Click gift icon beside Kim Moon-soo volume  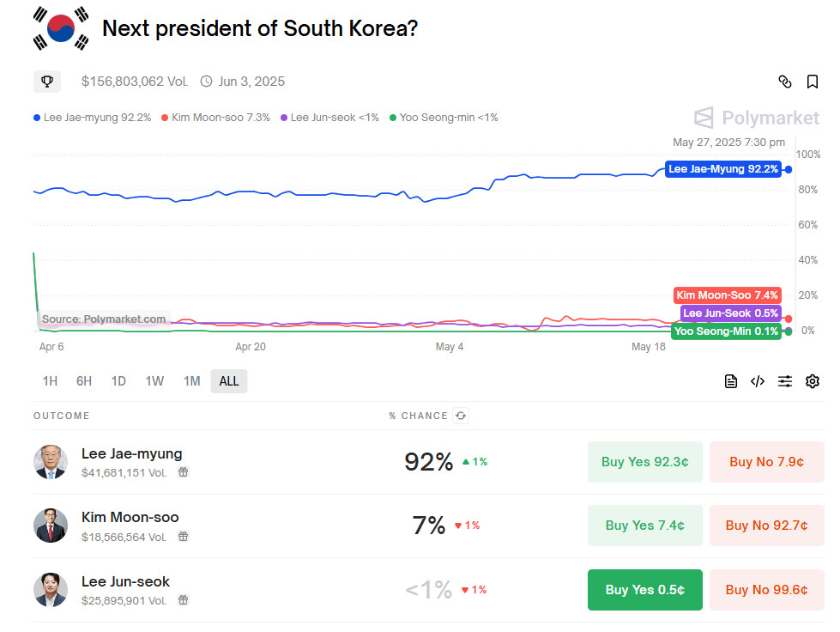[183, 537]
